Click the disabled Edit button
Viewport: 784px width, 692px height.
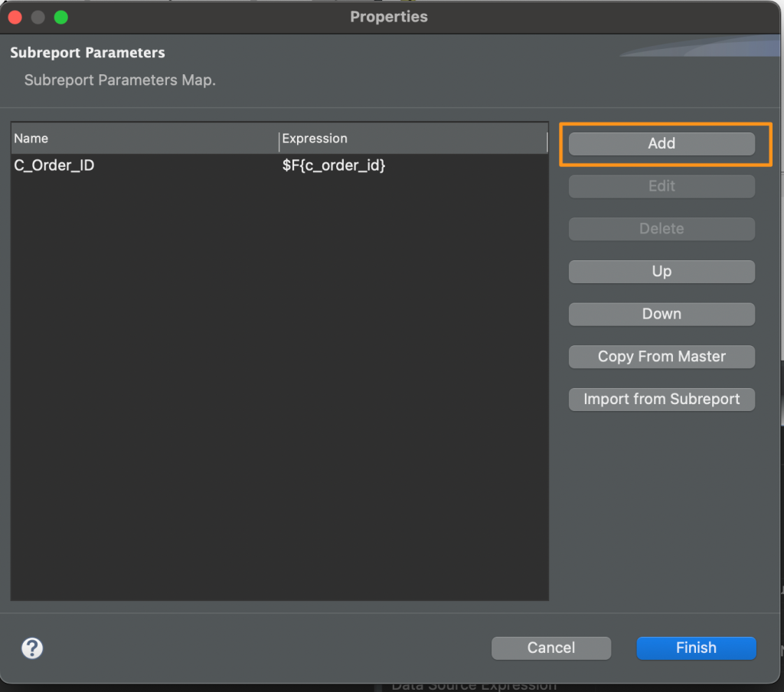coord(661,186)
